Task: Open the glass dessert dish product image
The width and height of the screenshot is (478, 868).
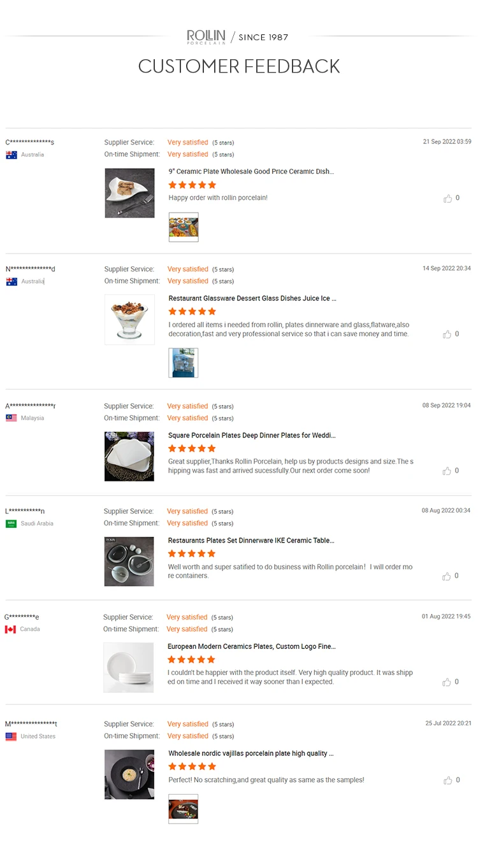Action: point(129,319)
